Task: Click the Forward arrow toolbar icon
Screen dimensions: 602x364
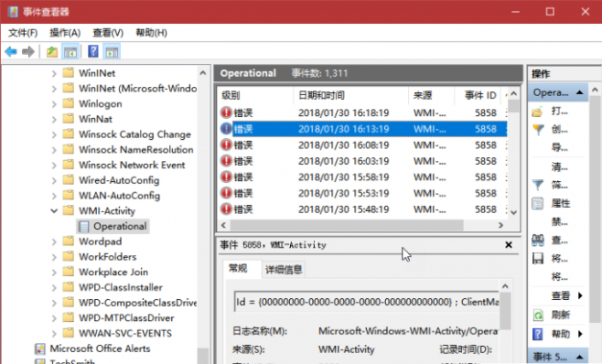Action: click(28, 51)
